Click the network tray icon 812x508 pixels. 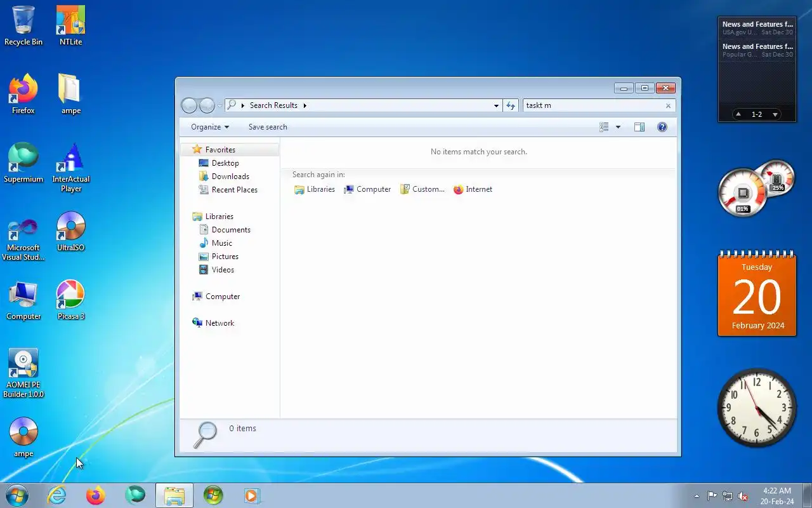(728, 497)
